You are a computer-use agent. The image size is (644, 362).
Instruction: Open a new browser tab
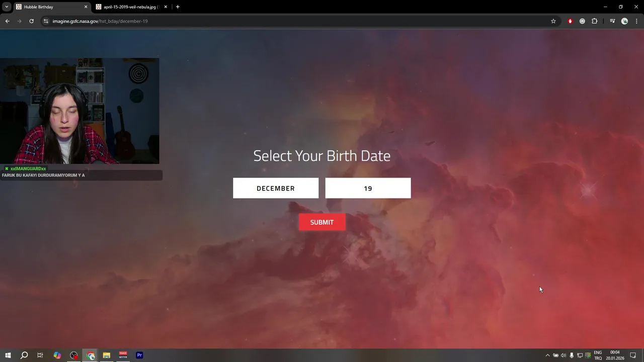click(x=178, y=7)
